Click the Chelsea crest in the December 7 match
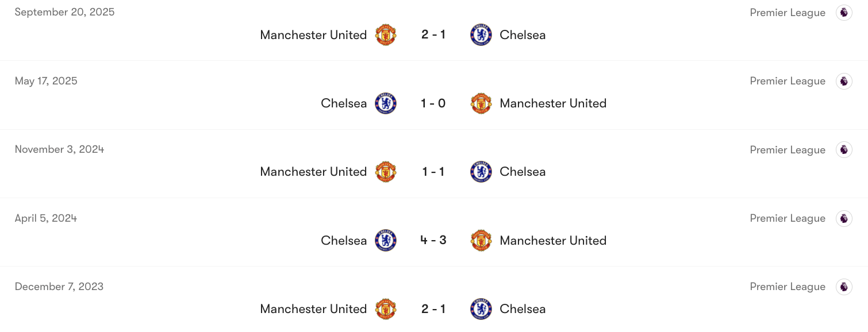 point(481,308)
